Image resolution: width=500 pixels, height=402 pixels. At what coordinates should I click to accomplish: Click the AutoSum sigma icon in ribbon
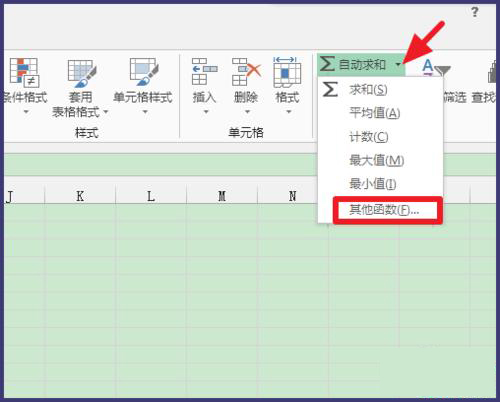pyautogui.click(x=327, y=63)
